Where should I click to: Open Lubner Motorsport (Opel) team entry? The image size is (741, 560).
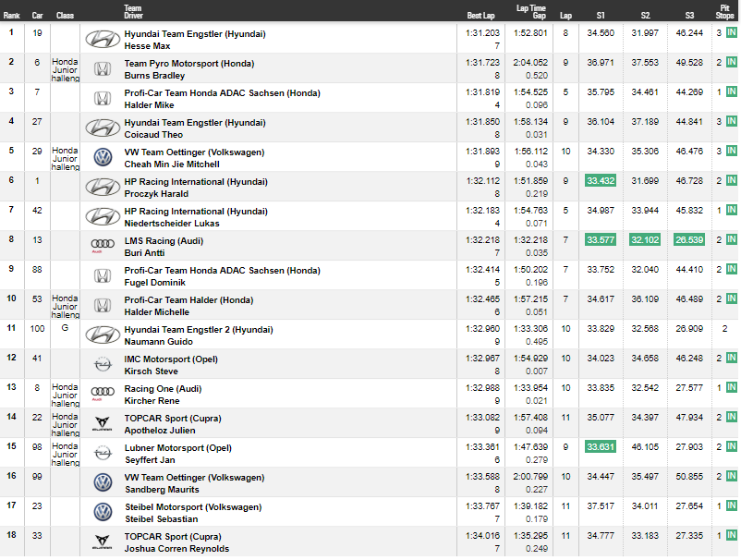pyautogui.click(x=178, y=448)
